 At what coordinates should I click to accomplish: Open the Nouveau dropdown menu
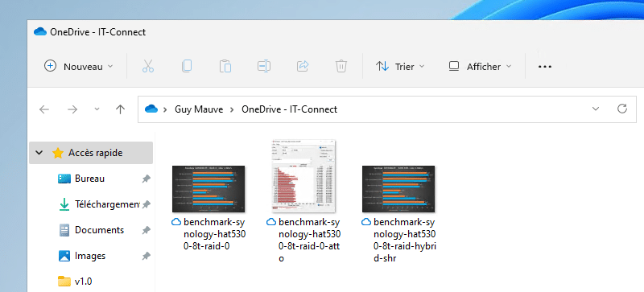coord(79,67)
